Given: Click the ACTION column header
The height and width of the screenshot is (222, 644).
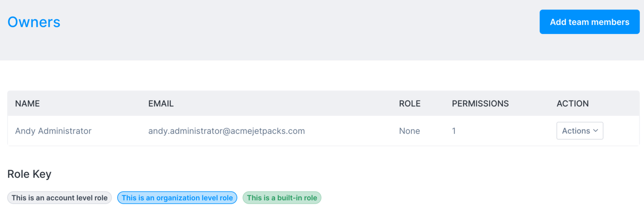Looking at the screenshot, I should pyautogui.click(x=572, y=103).
